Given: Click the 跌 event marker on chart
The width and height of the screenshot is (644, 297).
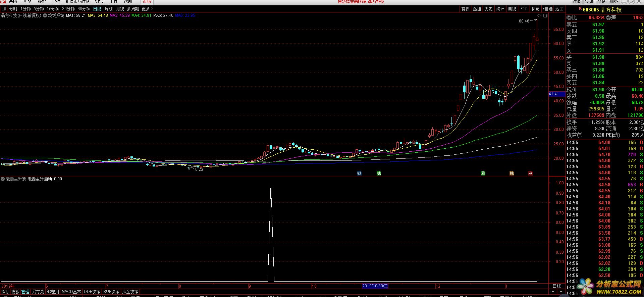Looking at the screenshot, I should [x=483, y=173].
